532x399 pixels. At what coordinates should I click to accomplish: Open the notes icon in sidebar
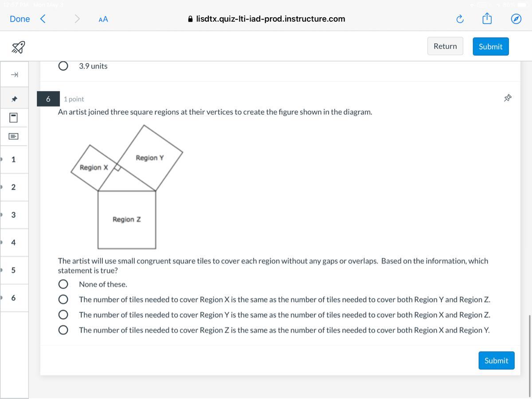[x=14, y=136]
